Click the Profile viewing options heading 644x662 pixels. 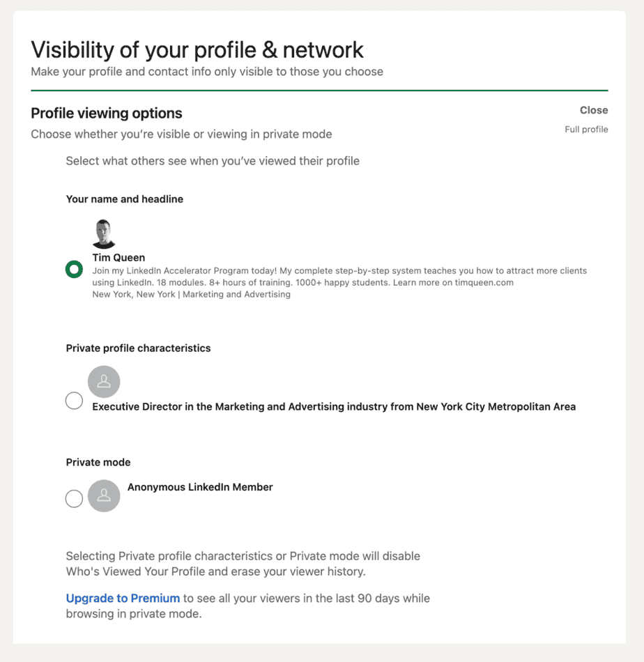107,114
